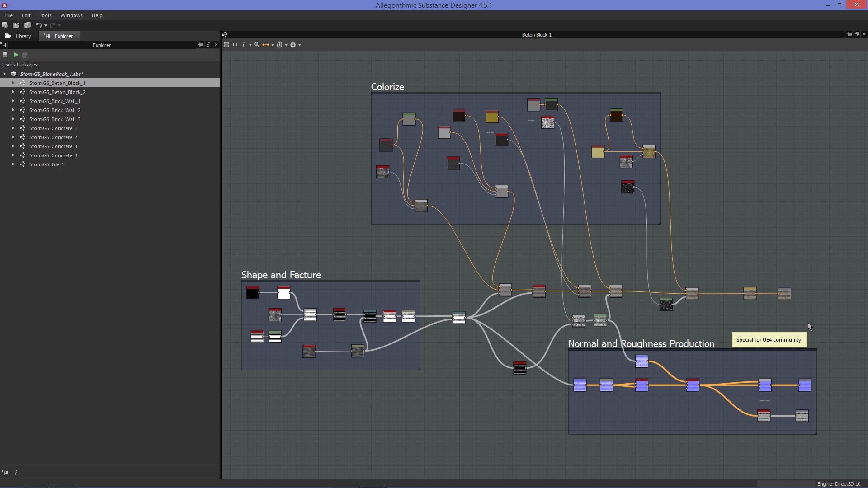Collapse the StormGS_StonePack_1.sbs package

(x=4, y=74)
